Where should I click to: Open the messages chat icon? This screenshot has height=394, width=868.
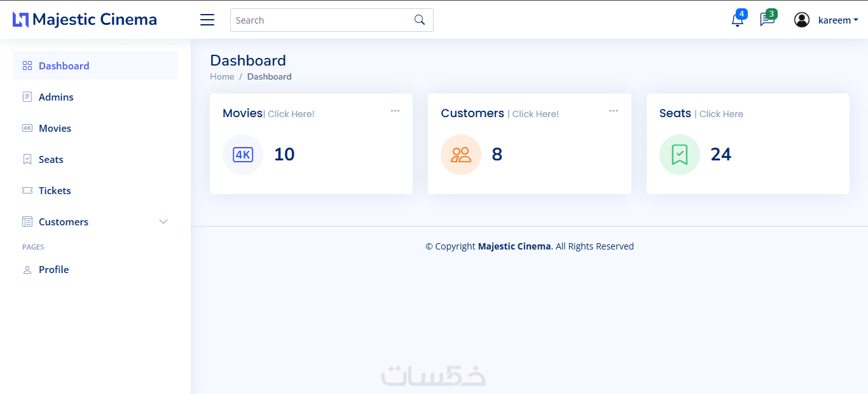click(x=767, y=20)
